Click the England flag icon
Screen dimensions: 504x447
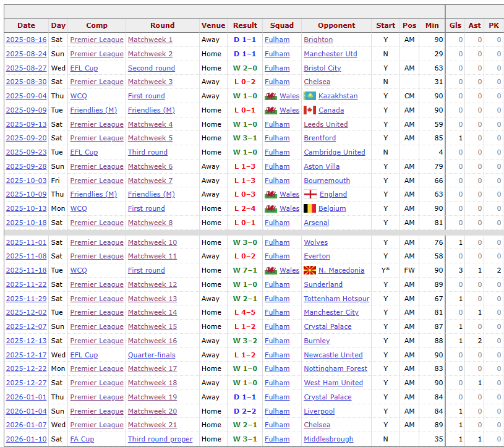tap(310, 194)
